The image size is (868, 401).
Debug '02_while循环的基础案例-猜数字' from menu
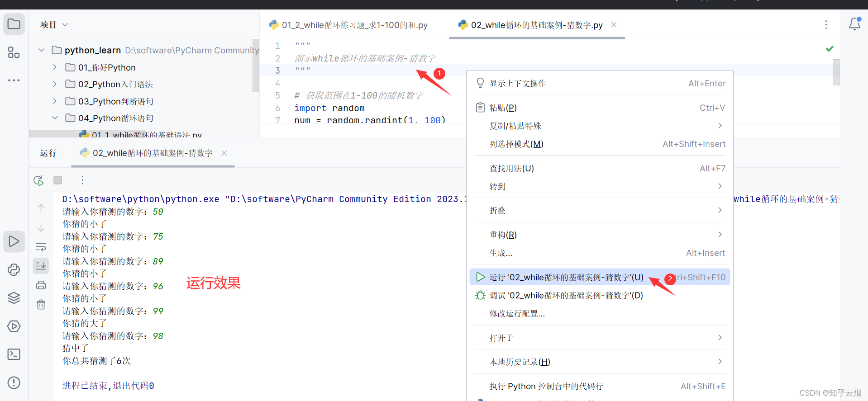[x=600, y=295]
